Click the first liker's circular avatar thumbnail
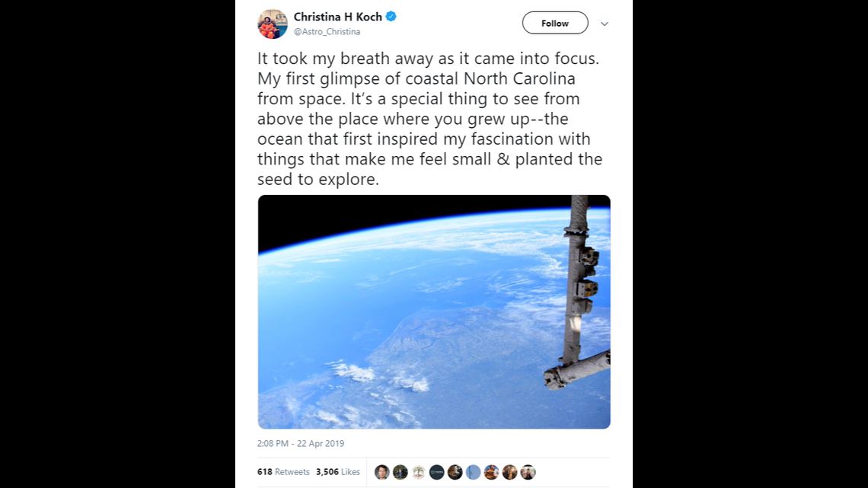This screenshot has height=488, width=868. (381, 472)
